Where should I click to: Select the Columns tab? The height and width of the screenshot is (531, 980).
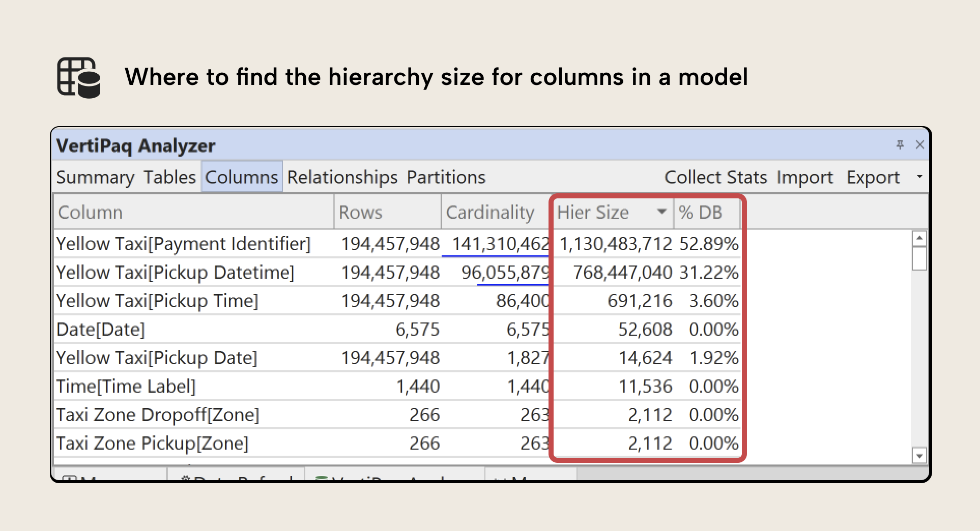coord(241,177)
